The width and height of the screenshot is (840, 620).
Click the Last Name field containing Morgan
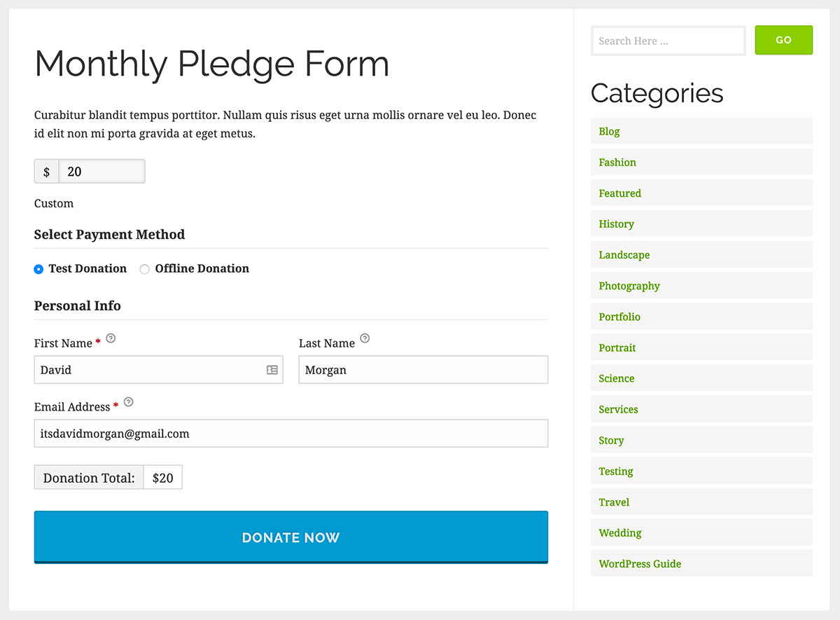coord(423,370)
